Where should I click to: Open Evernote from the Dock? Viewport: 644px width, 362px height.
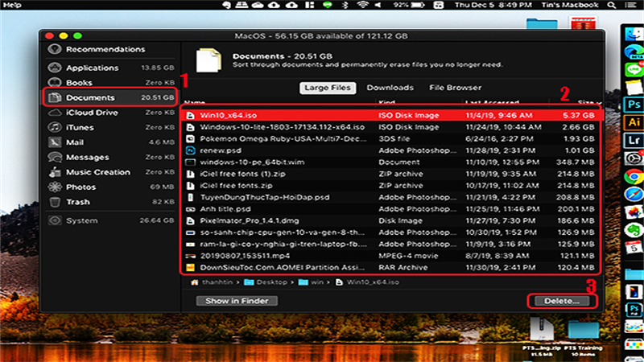pyautogui.click(x=634, y=230)
